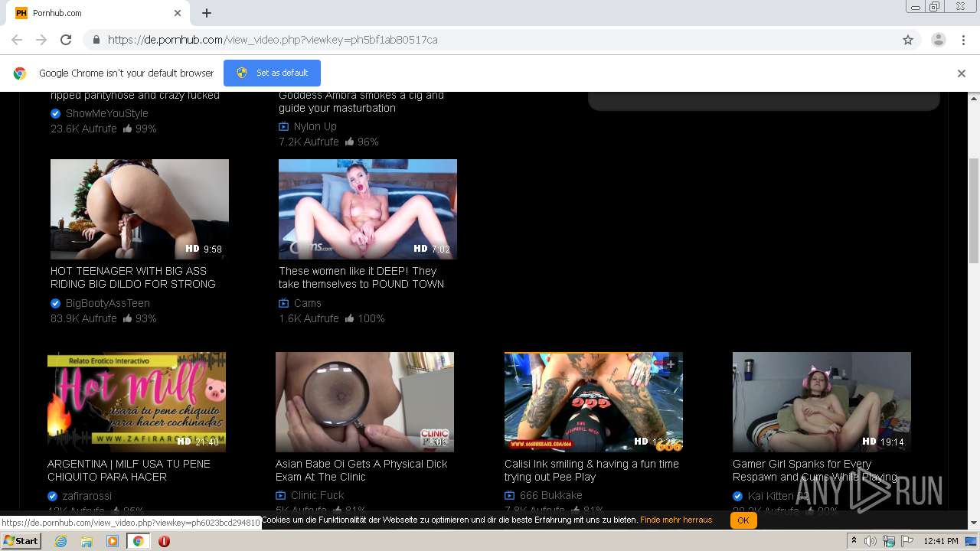Click the 7.2K Aufrufe view count

coord(309,142)
